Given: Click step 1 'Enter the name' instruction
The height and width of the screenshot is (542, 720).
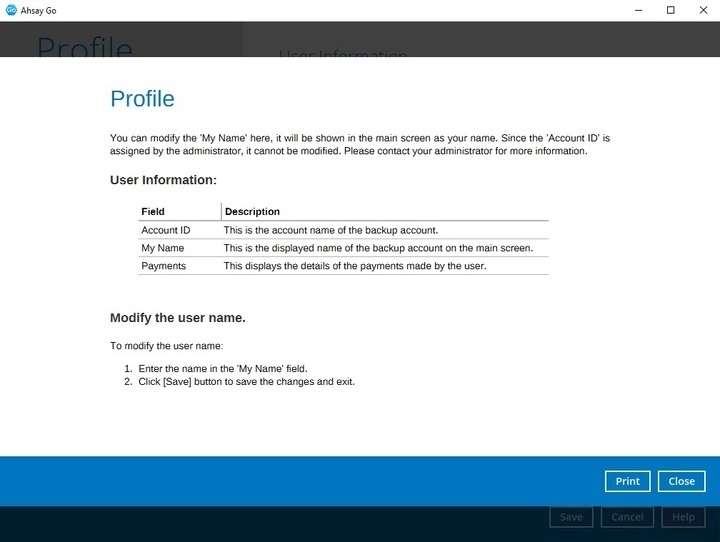Looking at the screenshot, I should pos(223,368).
